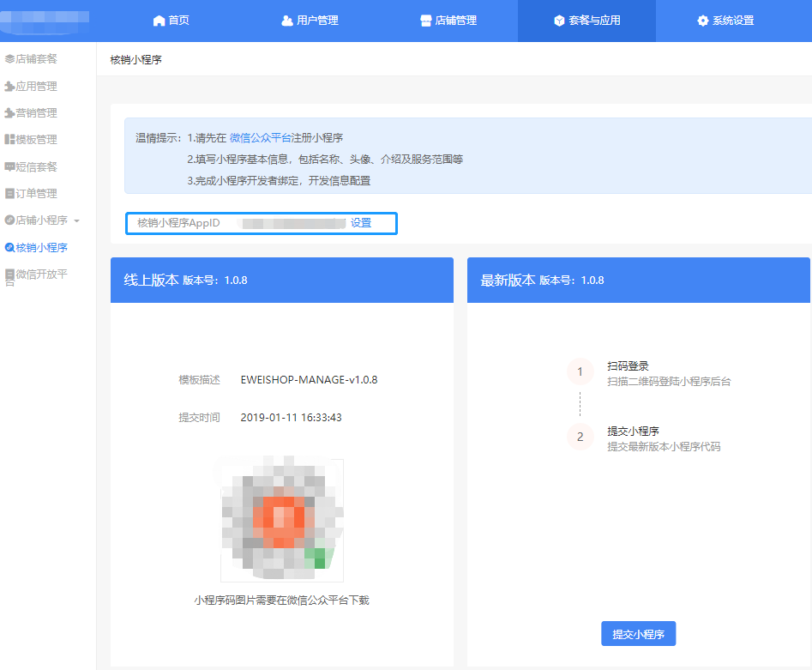The width and height of the screenshot is (812, 670).
Task: Go to 订单管理 in the sidebar
Action: (x=36, y=194)
